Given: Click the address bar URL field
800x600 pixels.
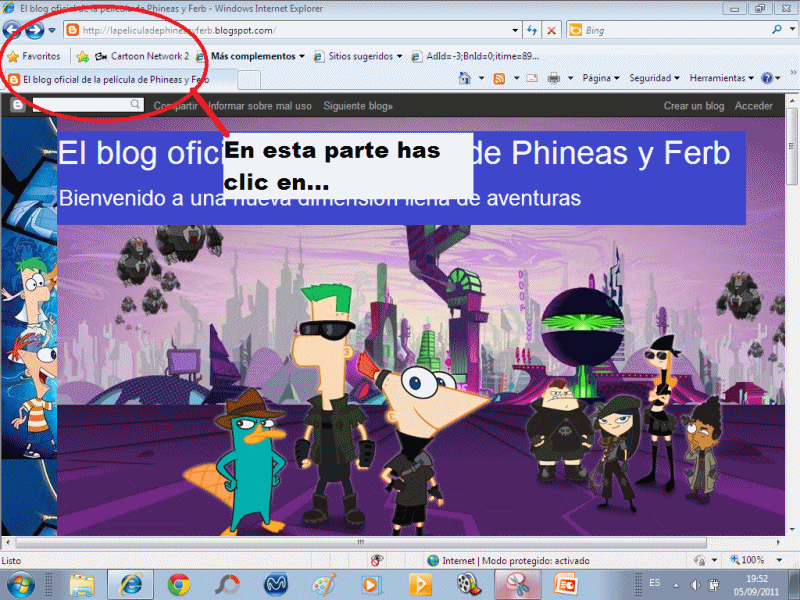Looking at the screenshot, I should click(291, 31).
